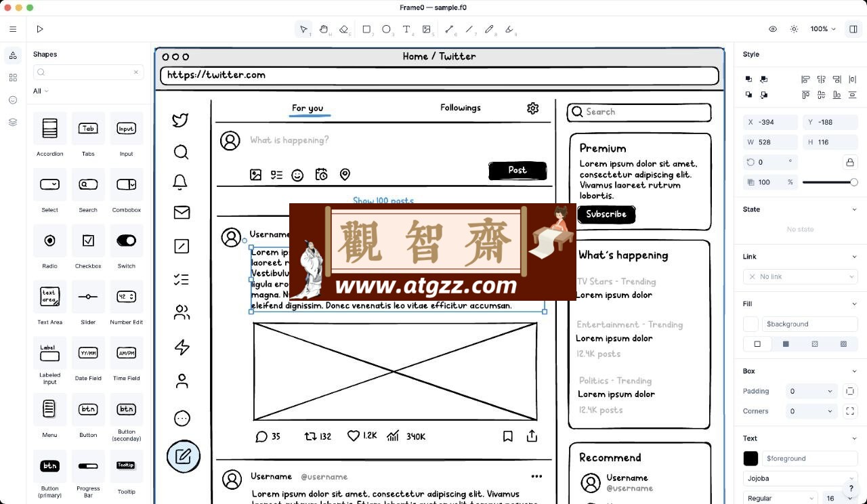Screen dimensions: 867x504
Task: Open the No link dropdown
Action: click(801, 276)
